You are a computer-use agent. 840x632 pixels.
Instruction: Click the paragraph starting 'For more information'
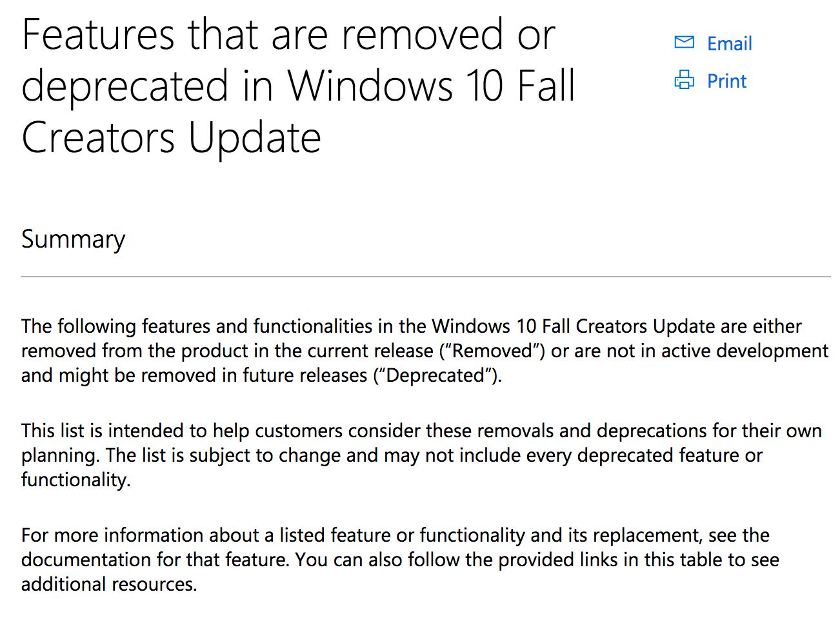395,535
